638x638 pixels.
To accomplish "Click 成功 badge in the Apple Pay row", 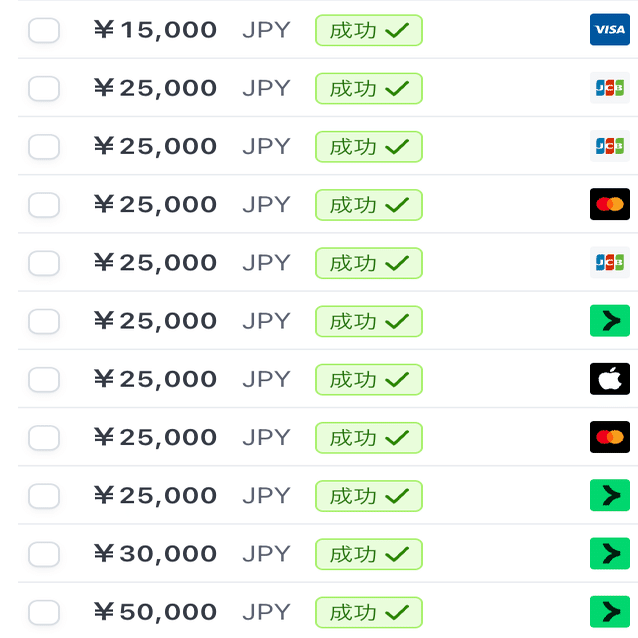I will click(368, 379).
